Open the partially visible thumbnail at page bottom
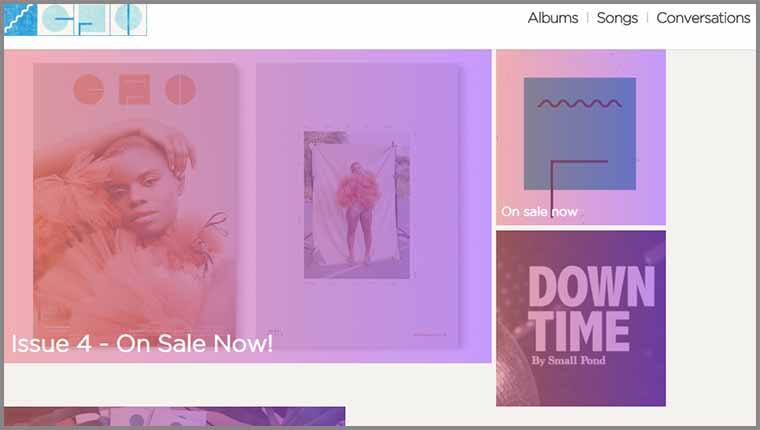 [x=174, y=416]
